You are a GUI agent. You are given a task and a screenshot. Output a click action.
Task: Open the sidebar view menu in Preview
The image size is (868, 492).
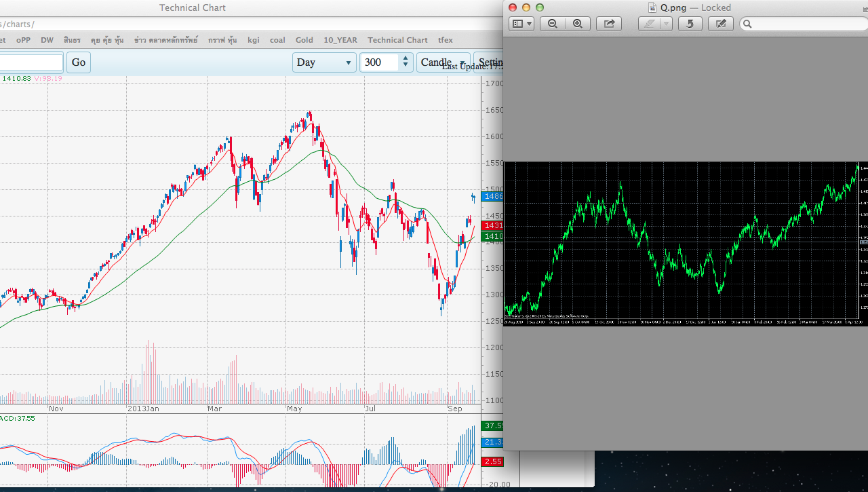[521, 24]
